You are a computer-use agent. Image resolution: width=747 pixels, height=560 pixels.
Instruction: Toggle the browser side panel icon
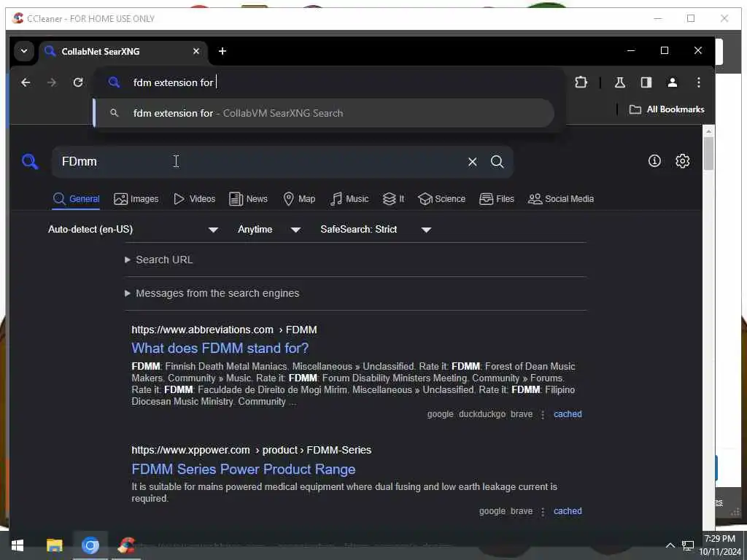pyautogui.click(x=646, y=82)
